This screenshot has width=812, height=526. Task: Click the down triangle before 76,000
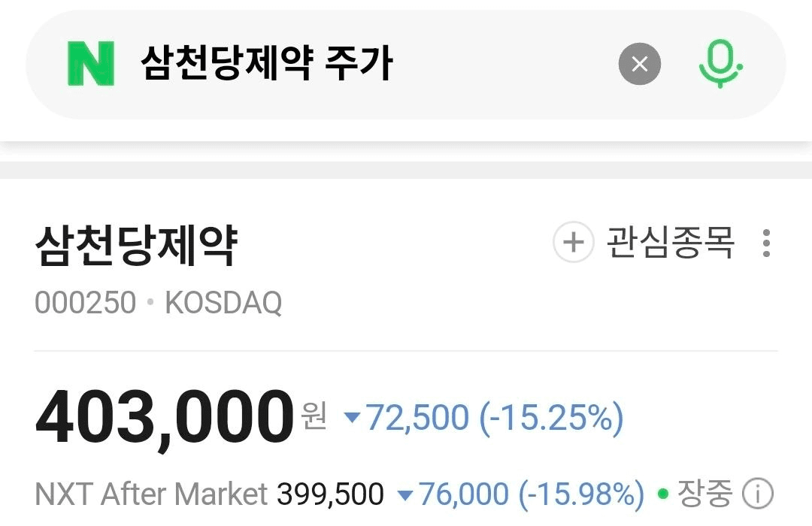[405, 495]
